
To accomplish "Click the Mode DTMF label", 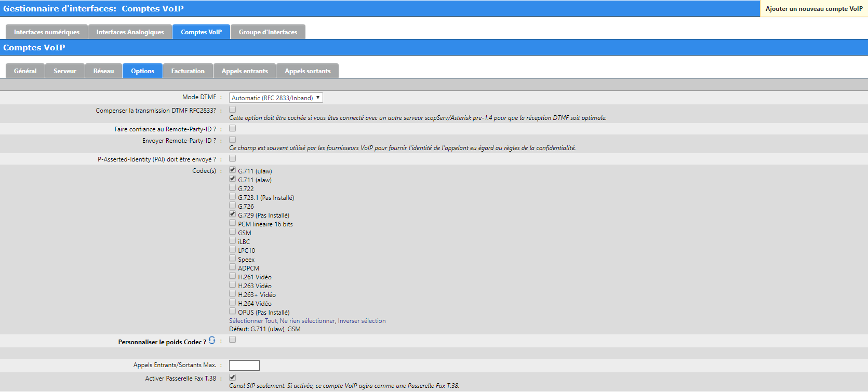I will (x=199, y=97).
